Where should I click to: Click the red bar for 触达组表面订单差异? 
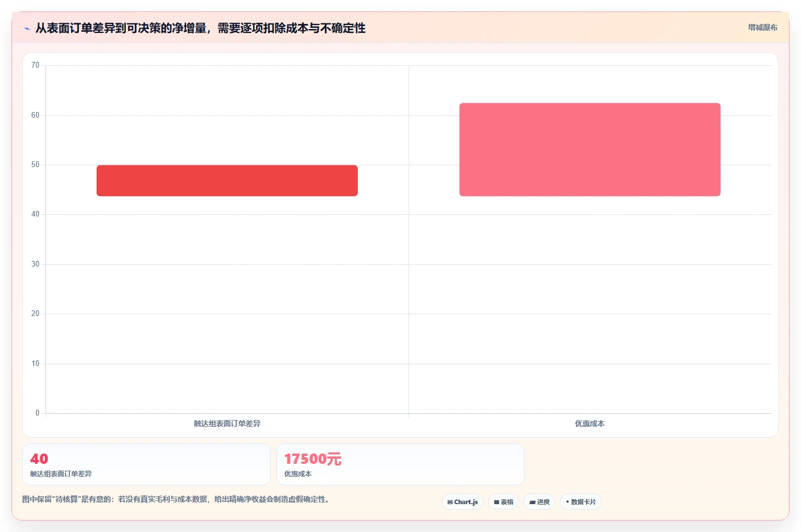pyautogui.click(x=227, y=181)
